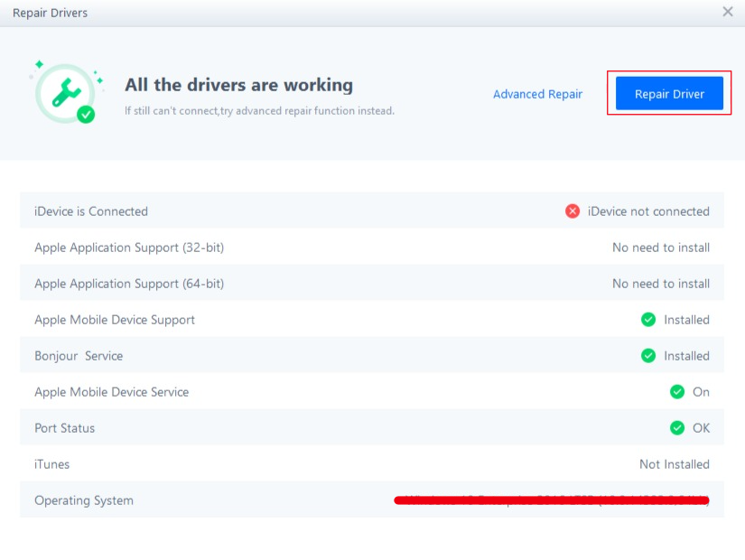Click the 'On' status for Apple Mobile Device Service
The width and height of the screenshot is (745, 560).
pos(701,392)
